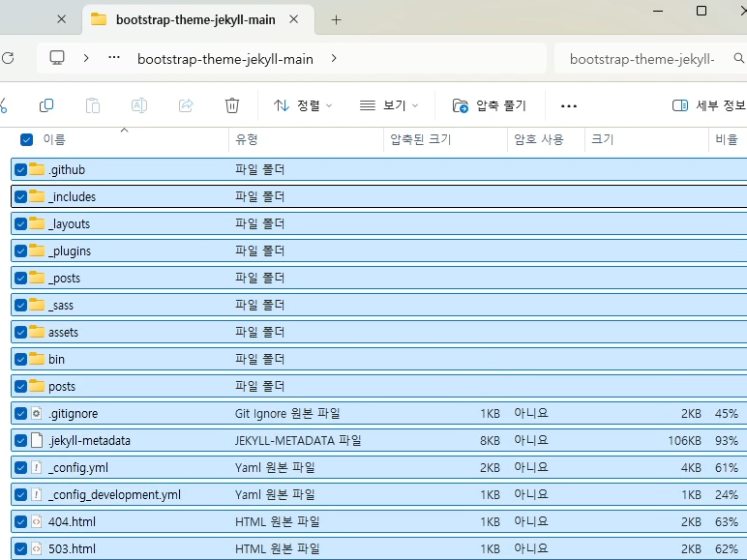The width and height of the screenshot is (747, 560).
Task: Click the .gitignore file icon
Action: [x=37, y=413]
